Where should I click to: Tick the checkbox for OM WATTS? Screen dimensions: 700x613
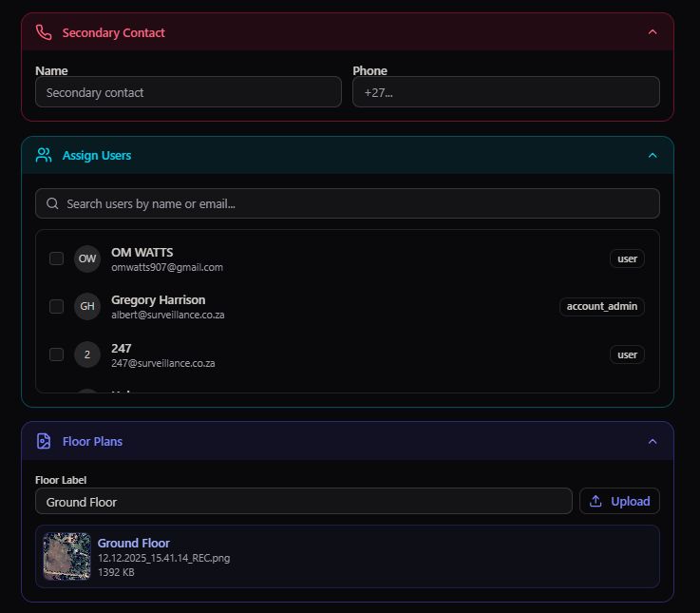pos(56,259)
